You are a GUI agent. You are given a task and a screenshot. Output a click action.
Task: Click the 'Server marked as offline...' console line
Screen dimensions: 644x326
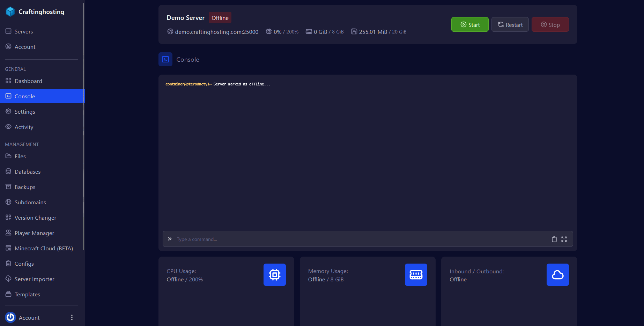tap(242, 84)
